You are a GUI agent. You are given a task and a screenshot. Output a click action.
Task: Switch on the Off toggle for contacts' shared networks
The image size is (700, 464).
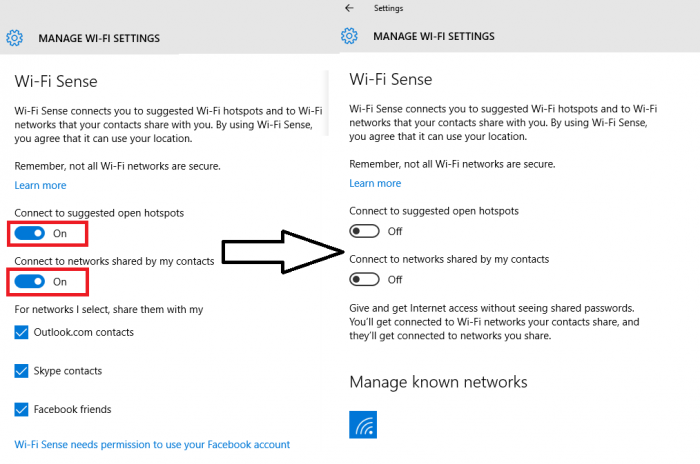(365, 279)
